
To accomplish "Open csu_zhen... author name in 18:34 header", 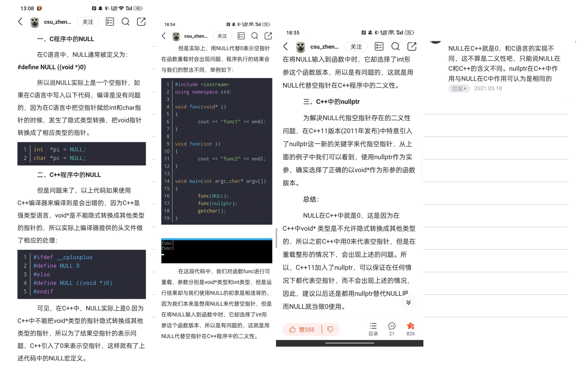I will pos(196,36).
